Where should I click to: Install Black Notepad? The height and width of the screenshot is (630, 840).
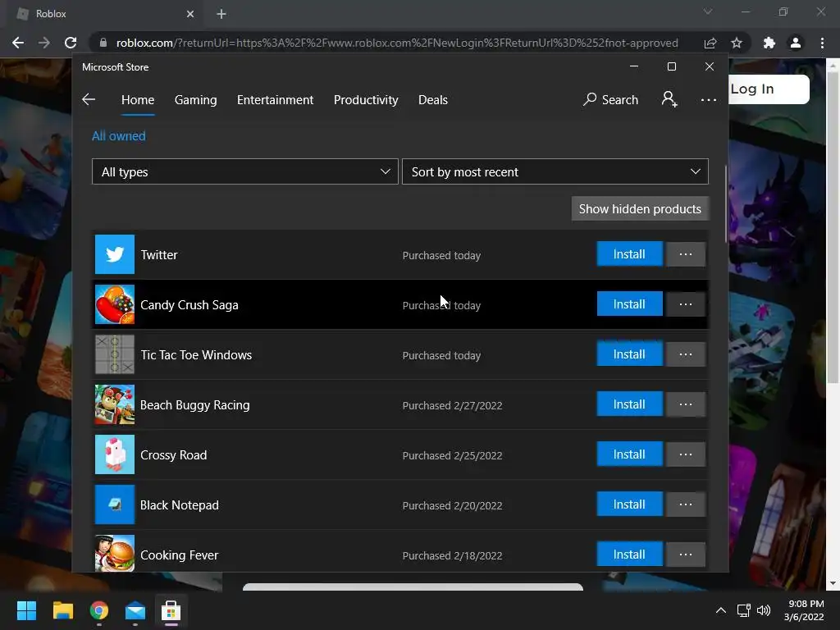(x=629, y=504)
